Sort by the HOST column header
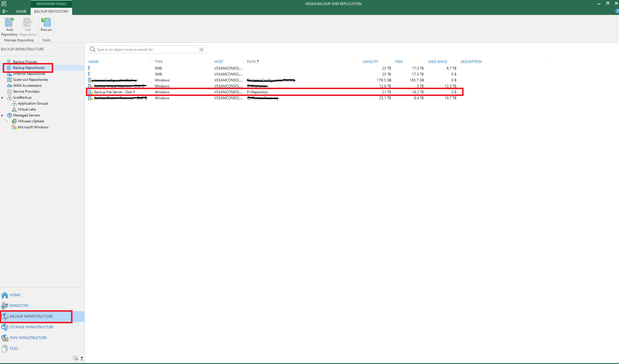This screenshot has height=364, width=619. pyautogui.click(x=219, y=62)
